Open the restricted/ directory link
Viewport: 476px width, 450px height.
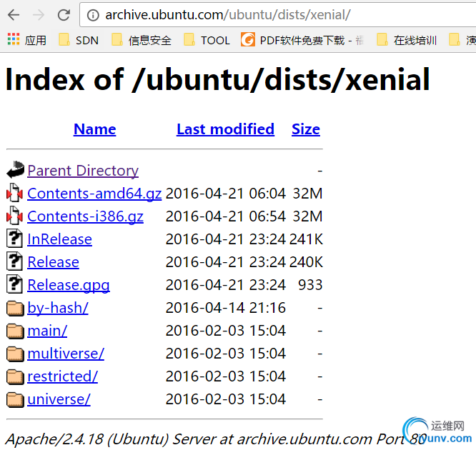point(62,376)
